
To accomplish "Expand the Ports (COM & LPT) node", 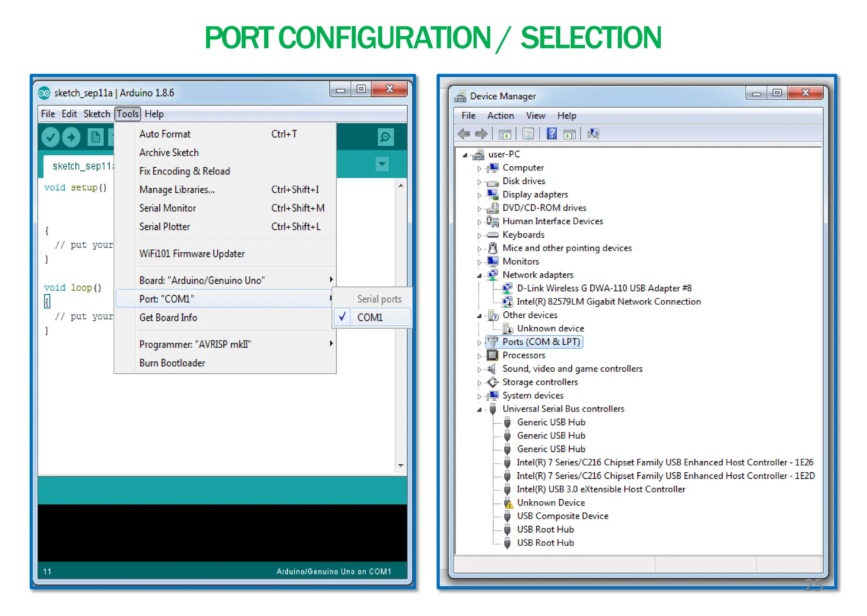I will tap(479, 343).
